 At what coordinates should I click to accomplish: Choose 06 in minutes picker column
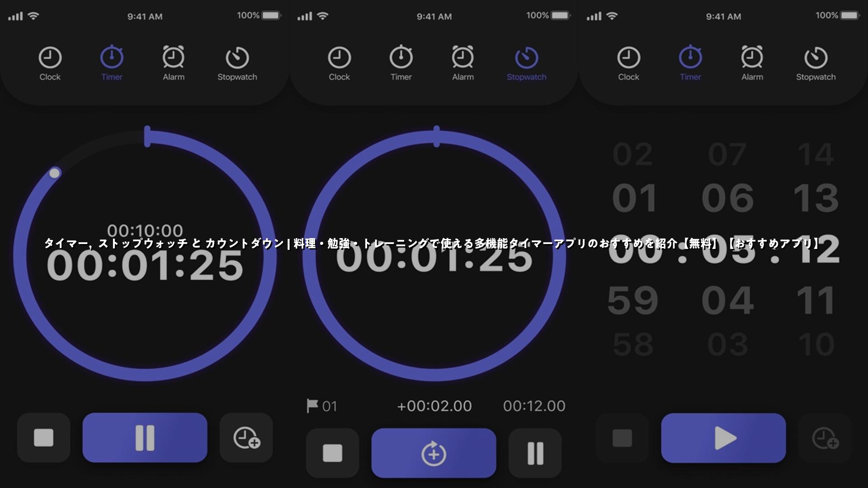727,198
